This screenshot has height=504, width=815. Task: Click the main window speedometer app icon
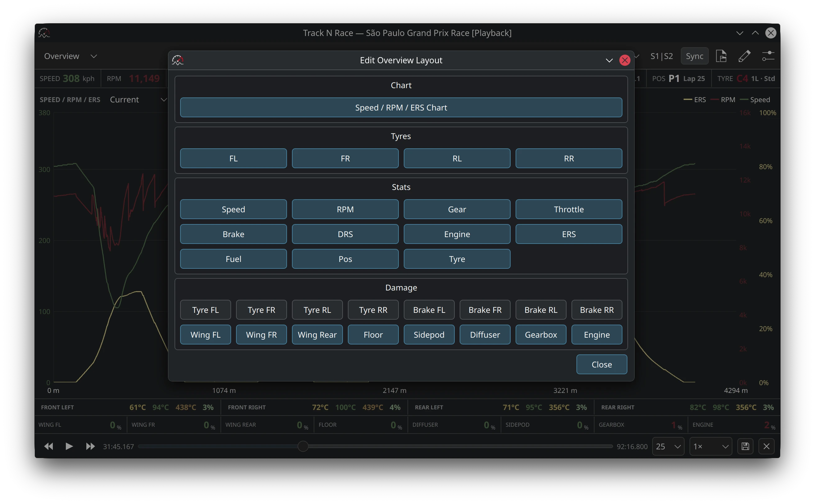point(44,33)
